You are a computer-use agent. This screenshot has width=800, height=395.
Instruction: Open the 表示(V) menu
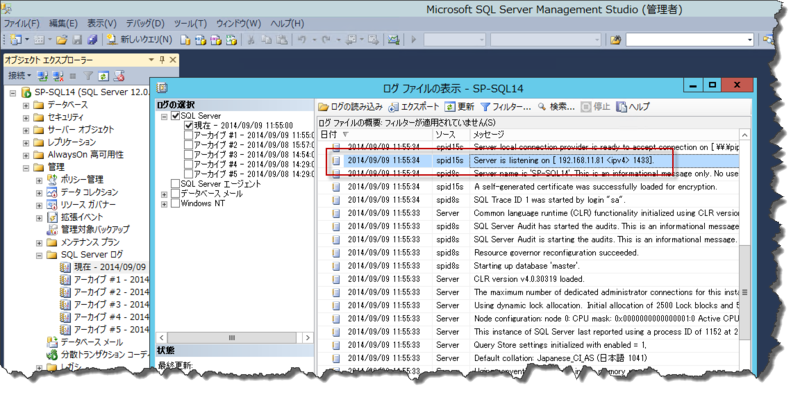click(x=102, y=23)
